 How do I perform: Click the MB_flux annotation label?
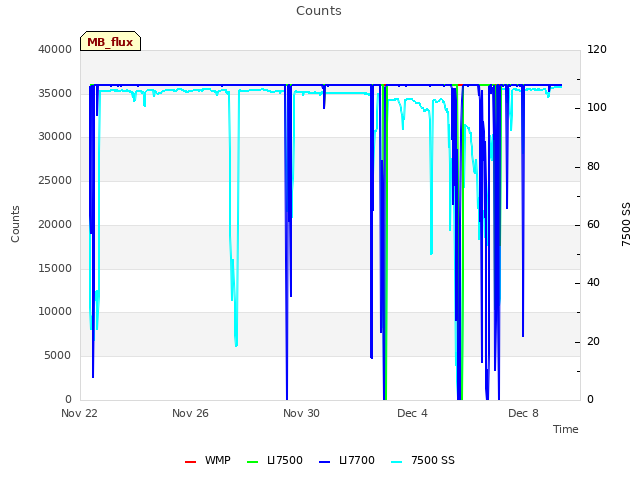(x=110, y=42)
